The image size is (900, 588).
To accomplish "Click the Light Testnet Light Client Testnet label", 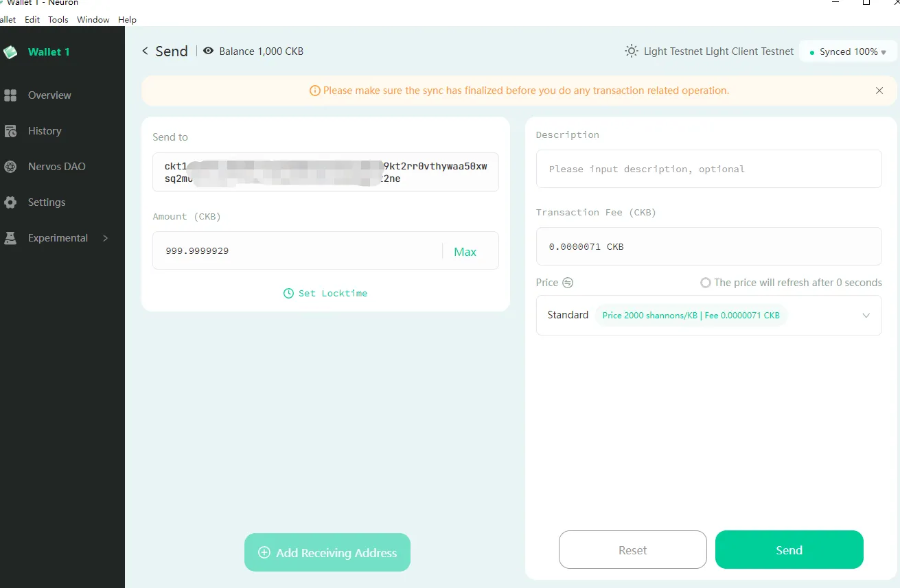I will tap(719, 51).
